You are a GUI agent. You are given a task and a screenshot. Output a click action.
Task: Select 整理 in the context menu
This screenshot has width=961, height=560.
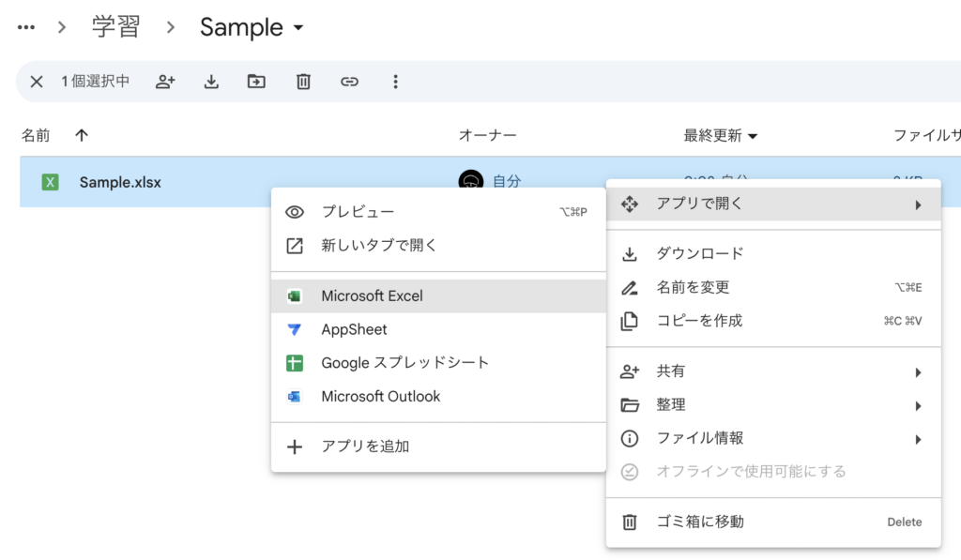coord(773,404)
